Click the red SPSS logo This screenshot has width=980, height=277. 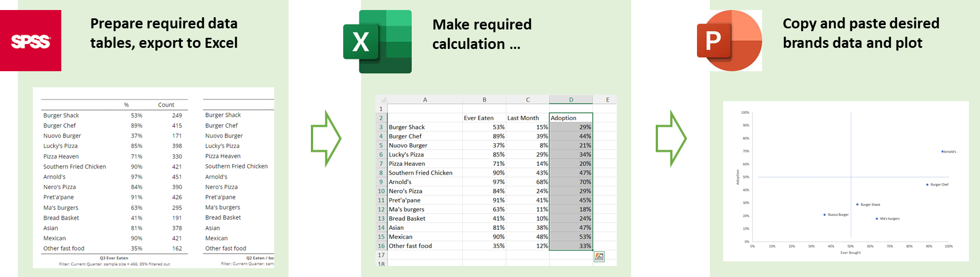(x=31, y=41)
